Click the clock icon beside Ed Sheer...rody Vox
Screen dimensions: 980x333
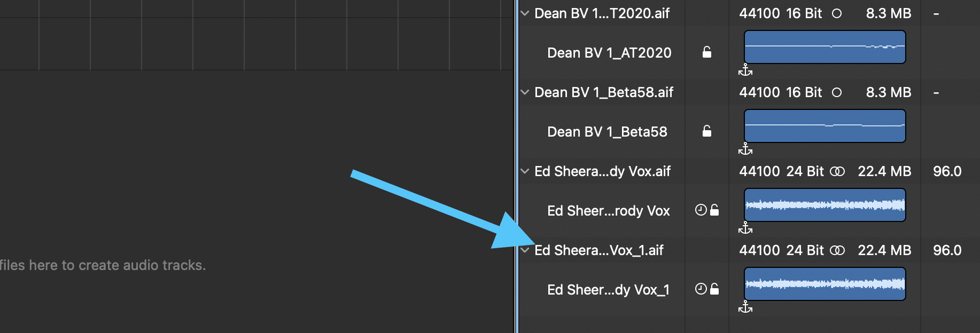click(x=701, y=210)
